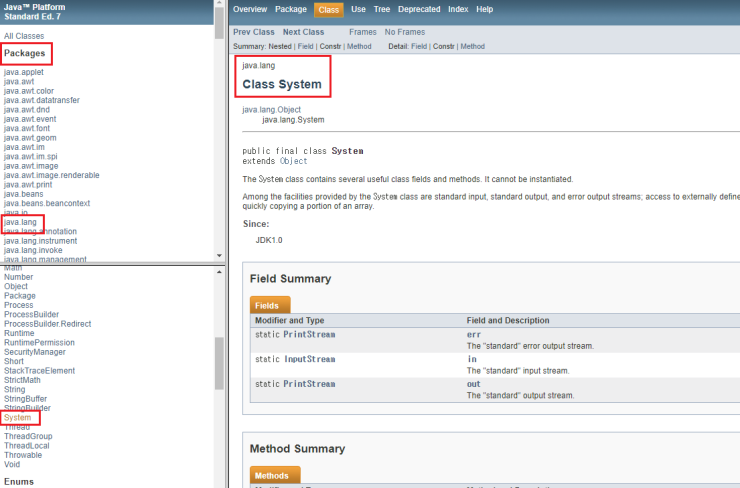Open the All Classes link
This screenshot has height=488, width=740.
tap(24, 36)
